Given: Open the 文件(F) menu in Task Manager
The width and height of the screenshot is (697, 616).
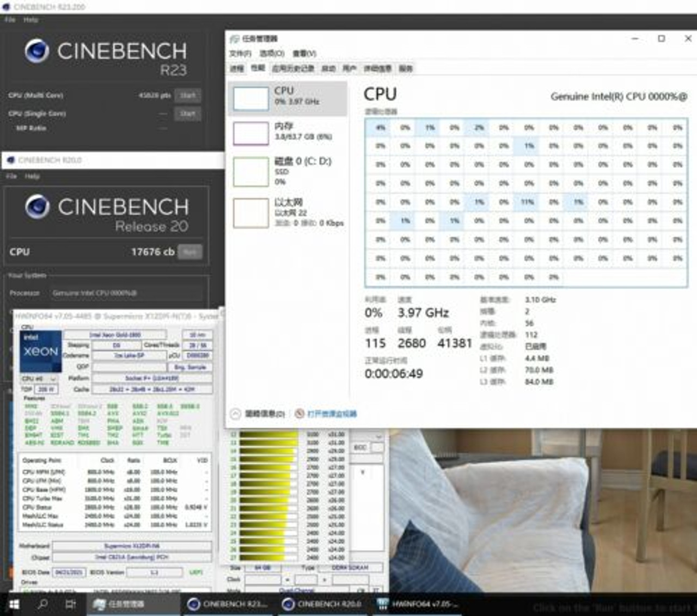Looking at the screenshot, I should pyautogui.click(x=240, y=53).
